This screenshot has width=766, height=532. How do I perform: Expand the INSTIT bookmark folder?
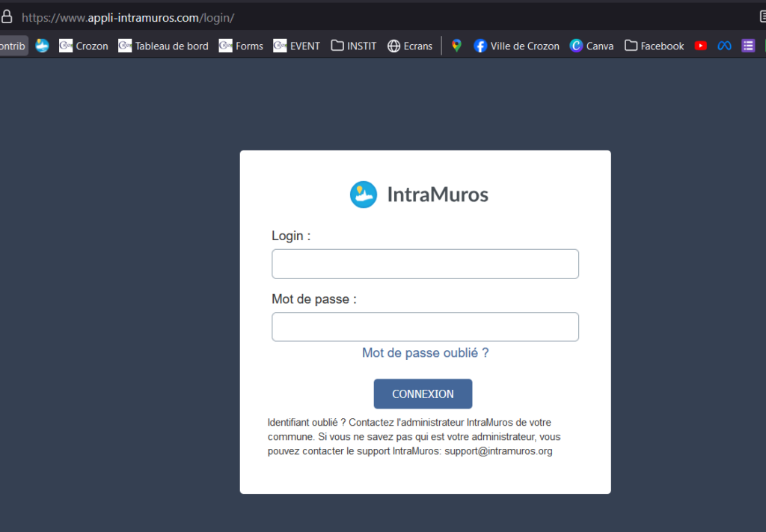[353, 46]
